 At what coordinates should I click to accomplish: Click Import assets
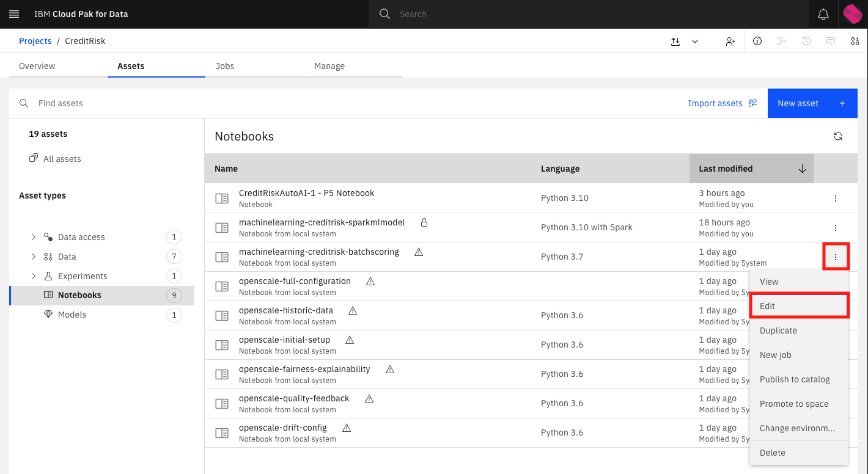click(723, 103)
